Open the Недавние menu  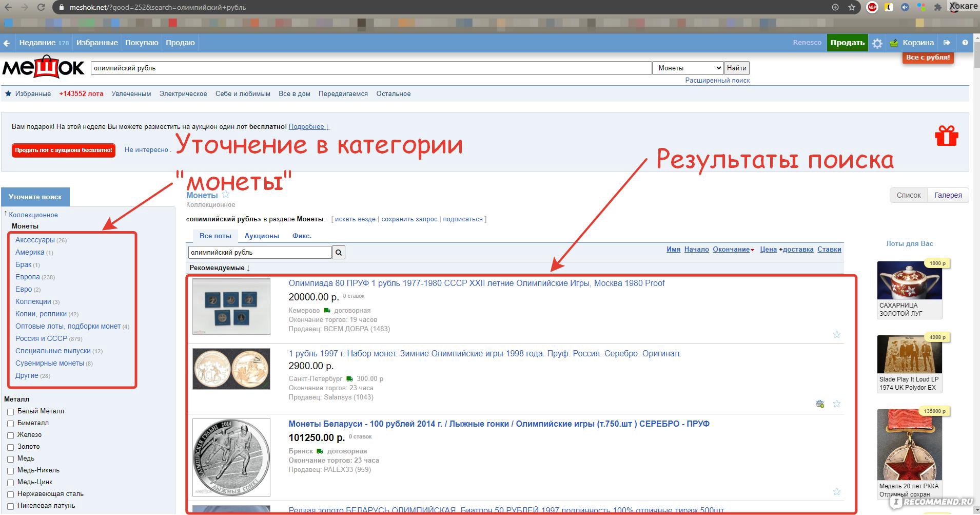coord(44,43)
